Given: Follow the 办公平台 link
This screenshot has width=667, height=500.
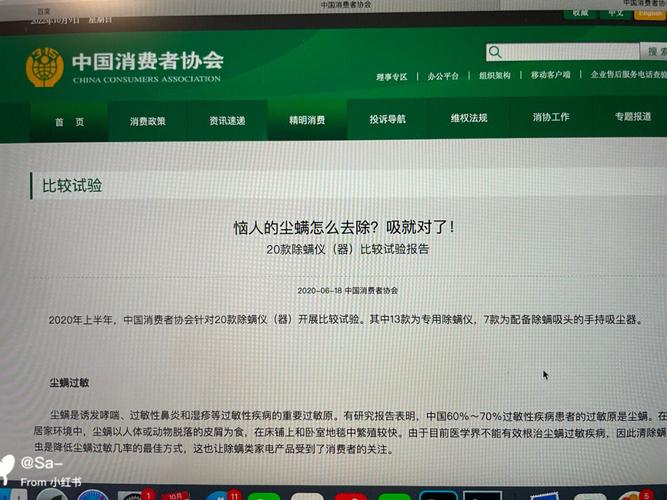Looking at the screenshot, I should 443,76.
